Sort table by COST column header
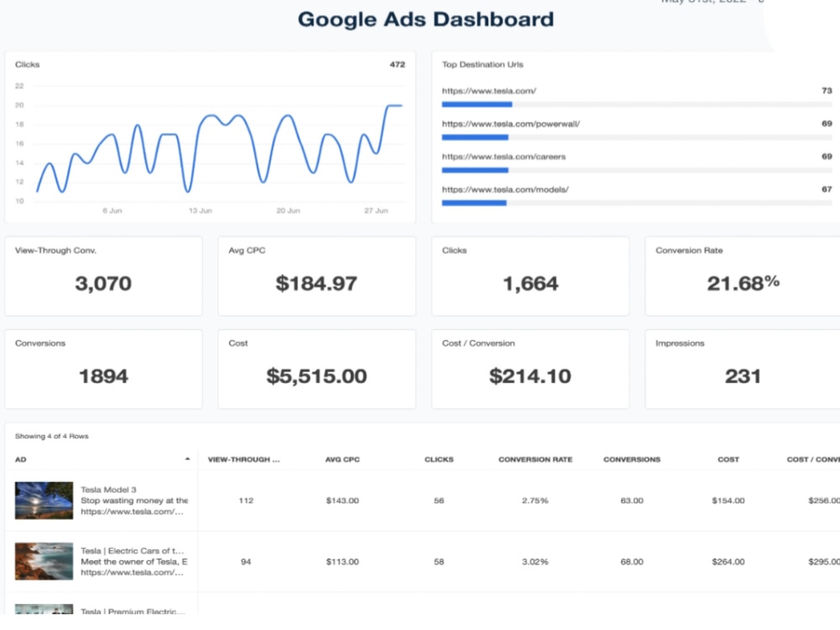The image size is (840, 630). (x=728, y=459)
